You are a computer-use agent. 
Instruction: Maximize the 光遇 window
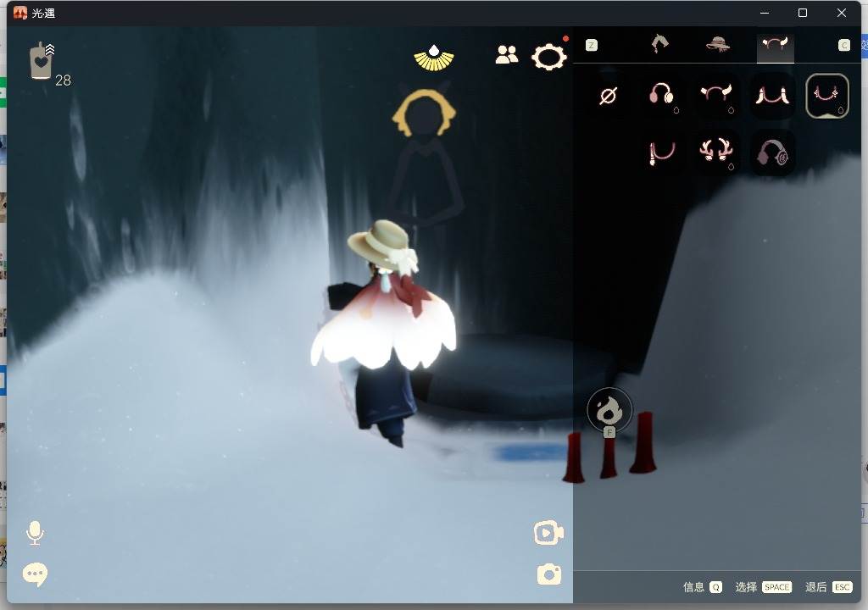tap(803, 13)
